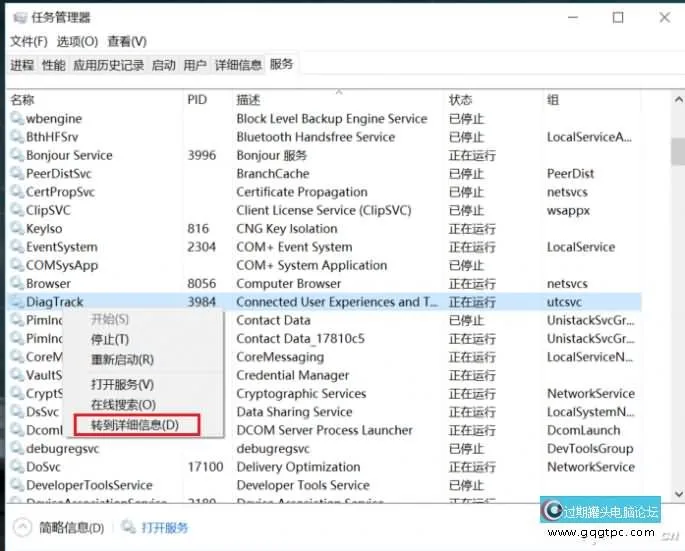
Task: Click PID 3996 in the Bonjour row
Action: (202, 155)
